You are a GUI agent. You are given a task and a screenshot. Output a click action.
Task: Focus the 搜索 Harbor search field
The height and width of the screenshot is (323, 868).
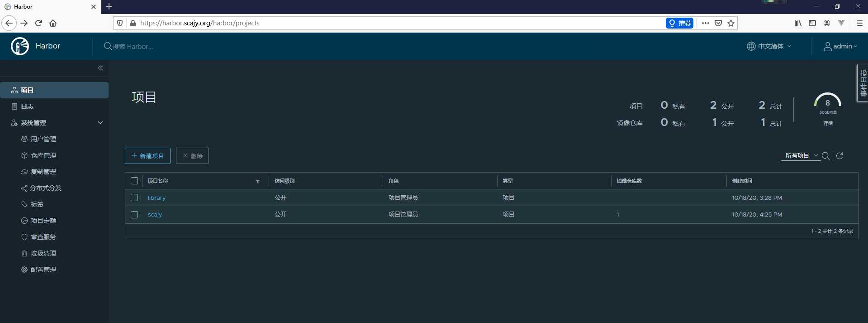[133, 46]
